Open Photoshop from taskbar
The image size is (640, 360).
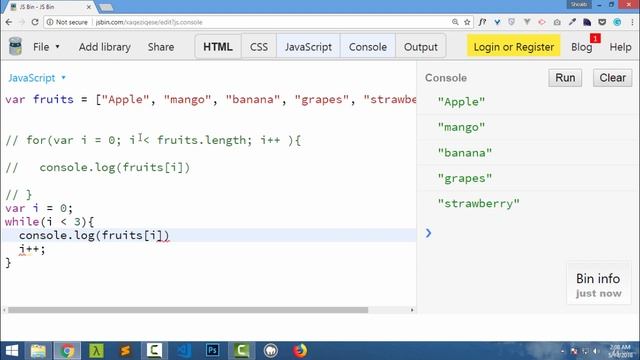[x=213, y=351]
